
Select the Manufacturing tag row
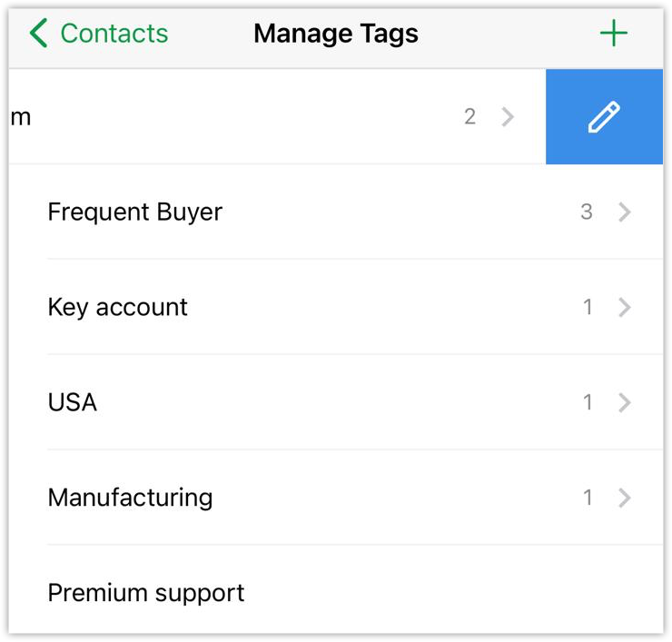click(130, 498)
